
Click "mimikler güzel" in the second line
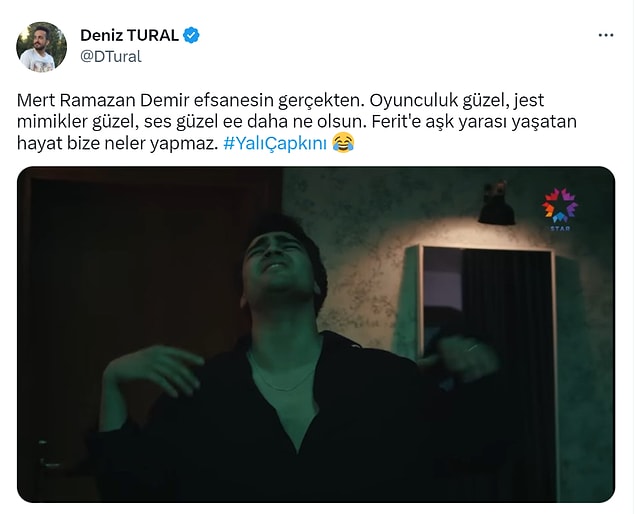coord(77,122)
